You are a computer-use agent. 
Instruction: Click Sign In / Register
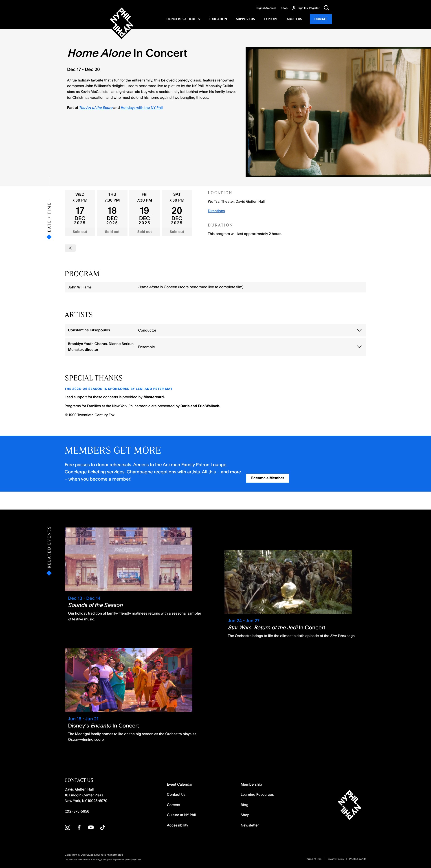[x=308, y=8]
